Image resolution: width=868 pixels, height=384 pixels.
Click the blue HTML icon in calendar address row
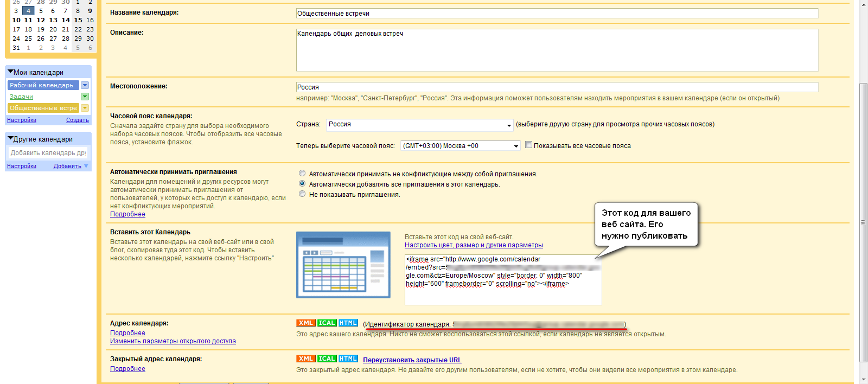coord(348,323)
